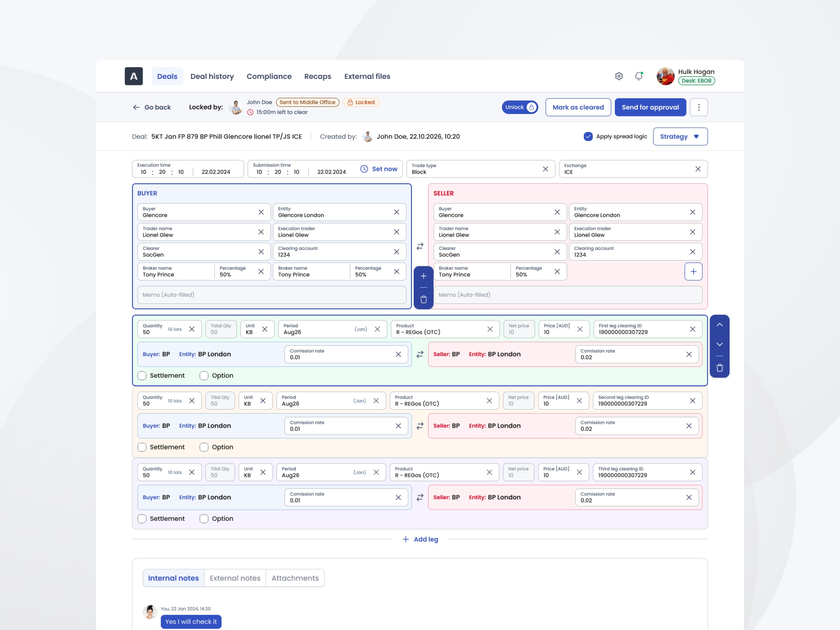
Task: Clear second leg Price [AUD] value
Action: tap(580, 400)
